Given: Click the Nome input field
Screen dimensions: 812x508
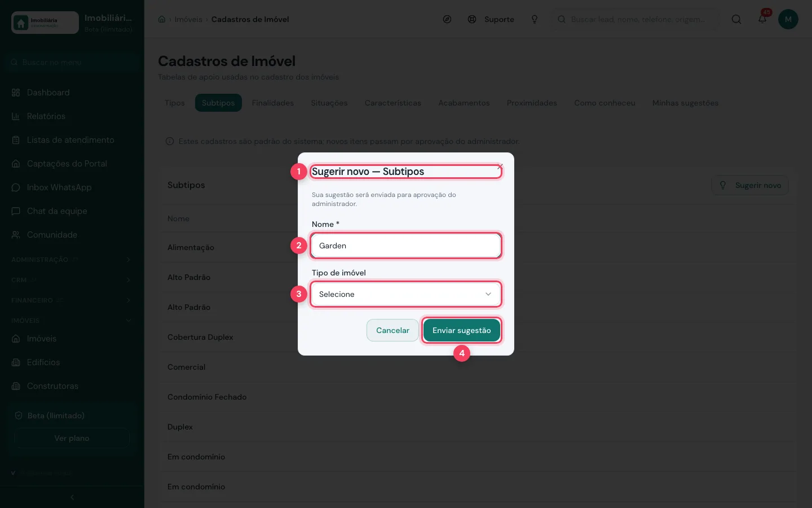Looking at the screenshot, I should point(406,246).
